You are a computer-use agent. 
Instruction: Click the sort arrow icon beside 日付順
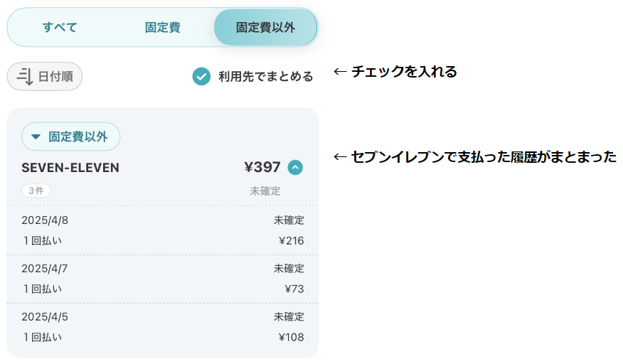click(25, 76)
